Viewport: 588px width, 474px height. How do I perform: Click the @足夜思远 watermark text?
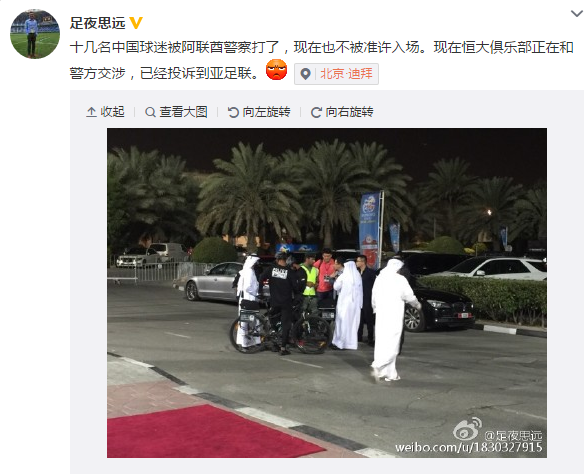(513, 435)
